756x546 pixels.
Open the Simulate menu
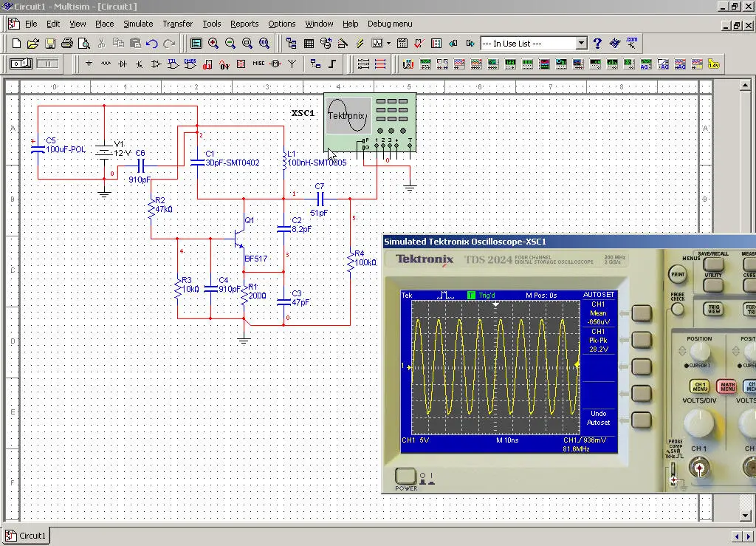(138, 24)
